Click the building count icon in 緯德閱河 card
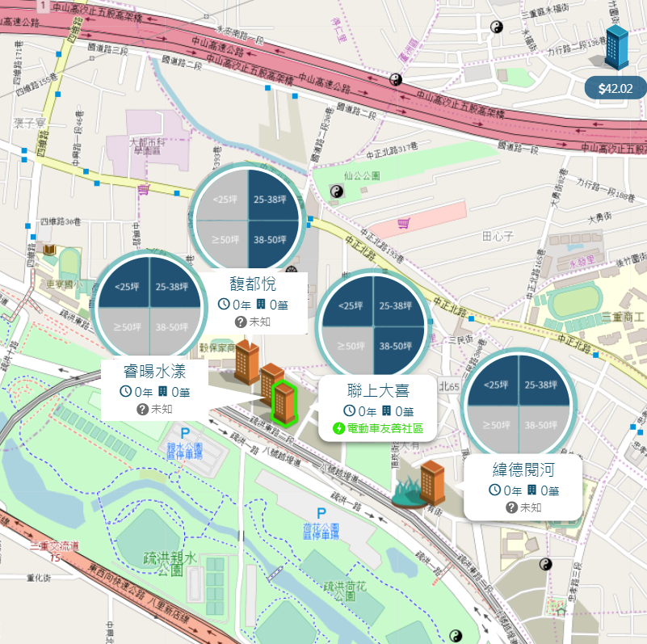 (x=531, y=490)
